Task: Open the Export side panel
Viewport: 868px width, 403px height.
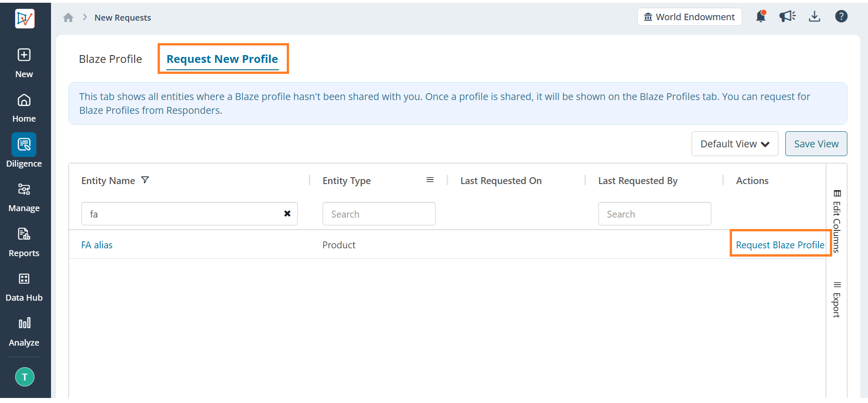Action: click(837, 300)
